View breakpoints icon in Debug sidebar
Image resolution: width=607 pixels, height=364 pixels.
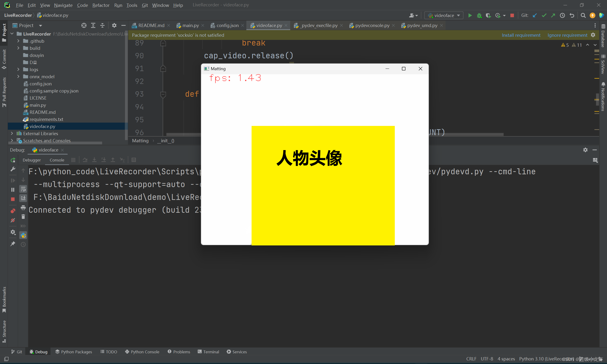[13, 211]
